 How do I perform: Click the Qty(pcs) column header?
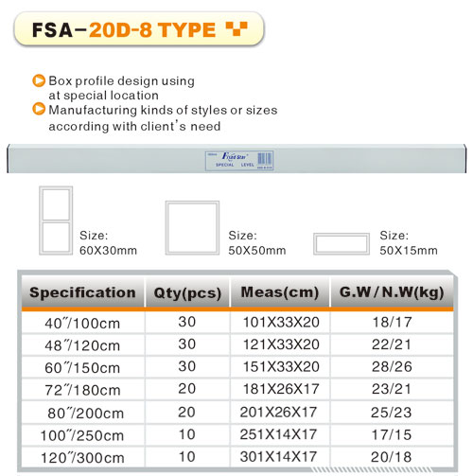coord(187,292)
